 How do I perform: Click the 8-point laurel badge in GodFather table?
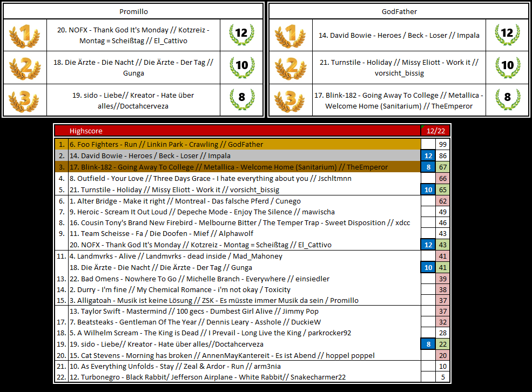tap(507, 99)
